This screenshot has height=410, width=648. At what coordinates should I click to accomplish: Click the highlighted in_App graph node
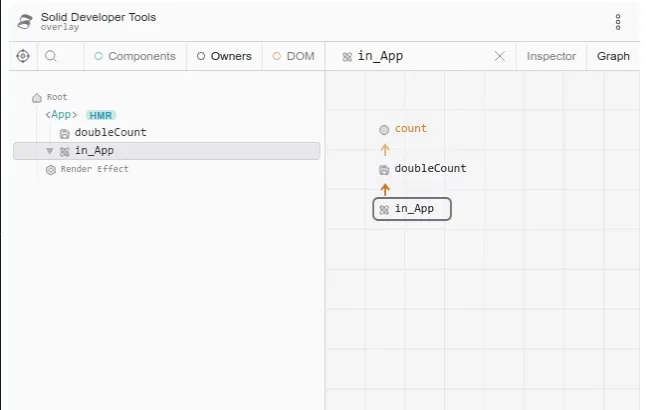coord(412,209)
